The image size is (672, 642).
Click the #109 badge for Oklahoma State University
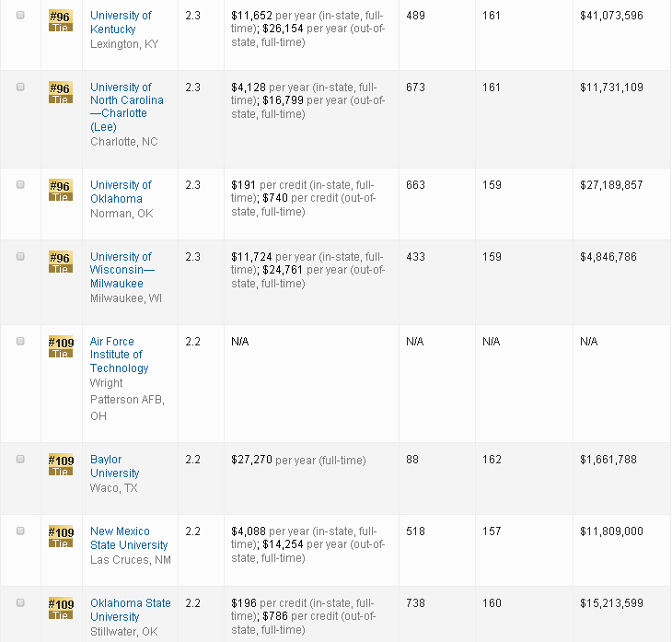[x=60, y=609]
